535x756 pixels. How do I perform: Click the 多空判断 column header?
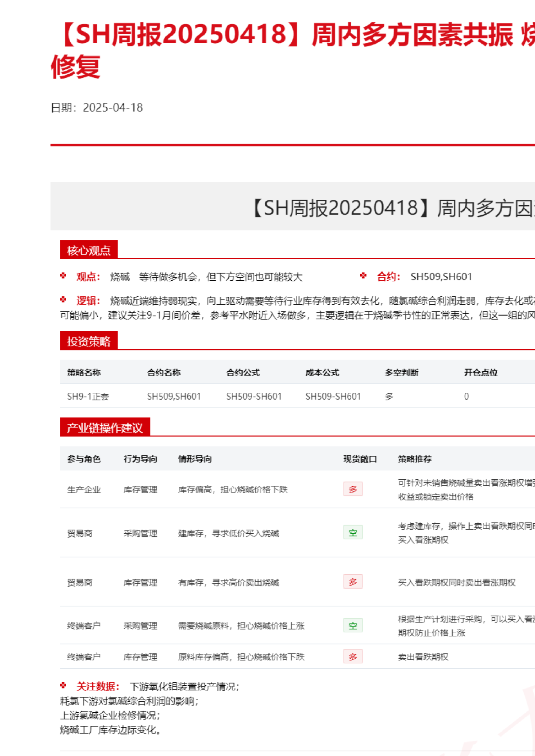[401, 373]
